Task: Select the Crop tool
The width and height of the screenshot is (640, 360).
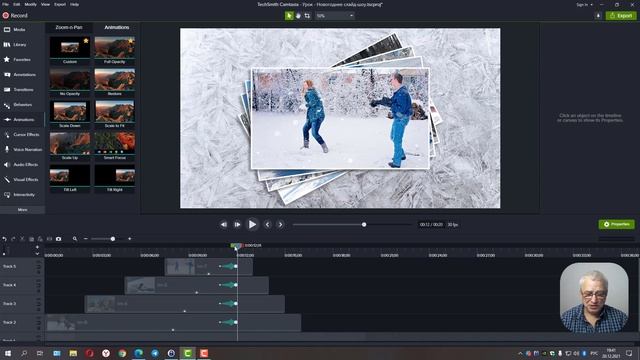Action: [x=307, y=16]
